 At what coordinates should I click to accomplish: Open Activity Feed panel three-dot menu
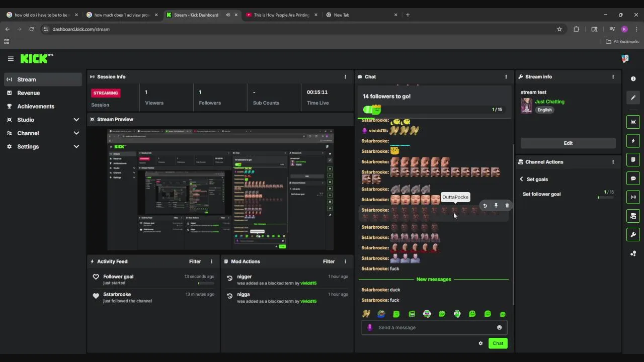pyautogui.click(x=211, y=261)
